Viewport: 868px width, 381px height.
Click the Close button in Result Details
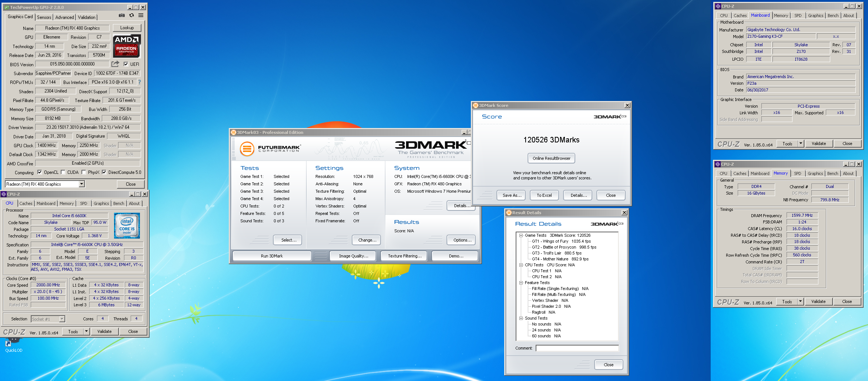(609, 365)
